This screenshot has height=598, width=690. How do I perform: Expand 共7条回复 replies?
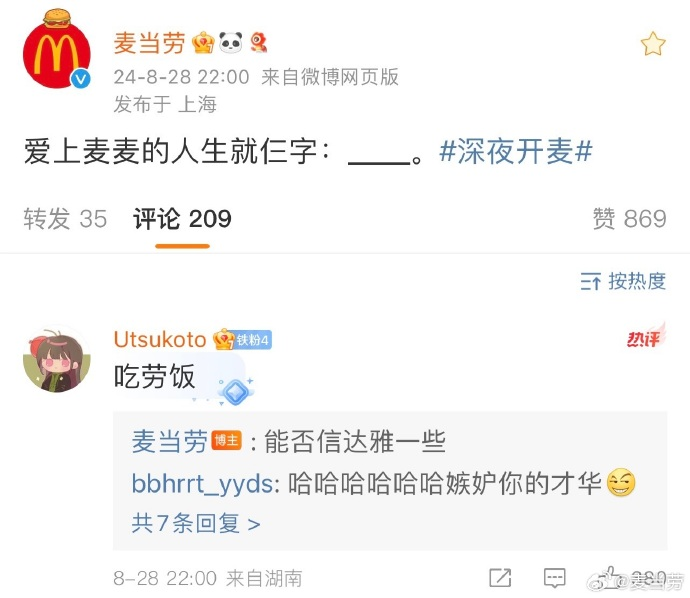point(196,524)
